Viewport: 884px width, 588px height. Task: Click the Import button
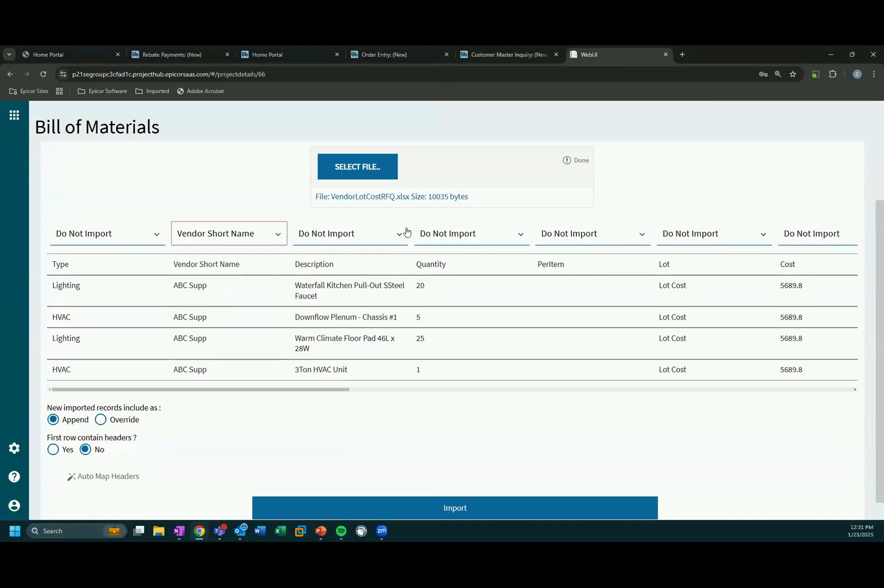[455, 508]
